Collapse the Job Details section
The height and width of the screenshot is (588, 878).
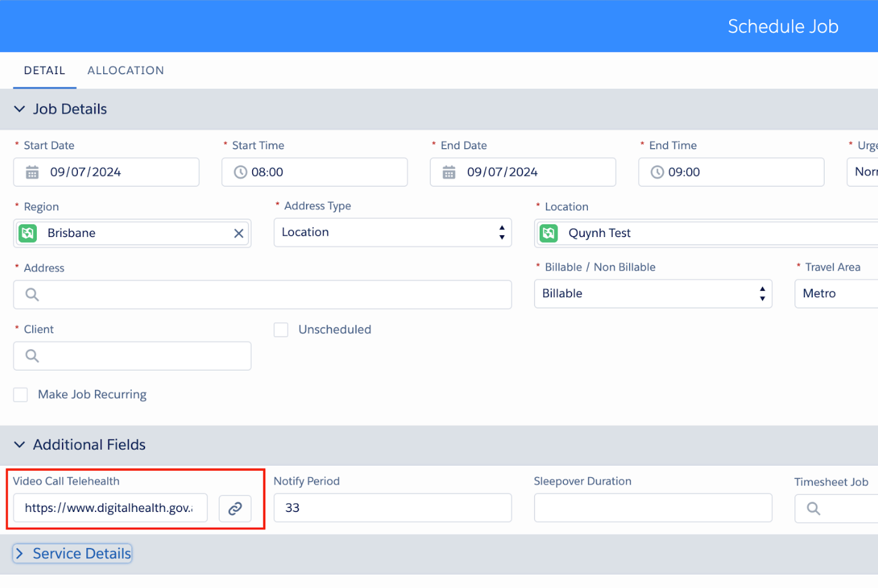pyautogui.click(x=20, y=109)
